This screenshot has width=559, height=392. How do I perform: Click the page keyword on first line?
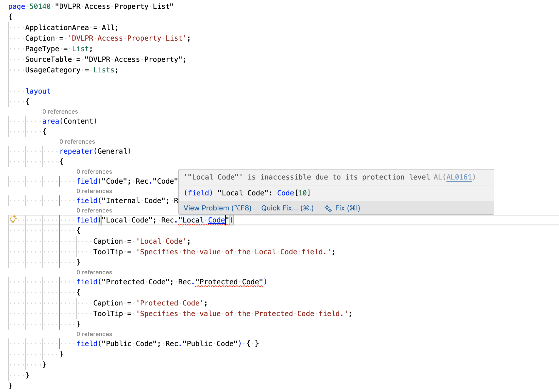pos(16,6)
